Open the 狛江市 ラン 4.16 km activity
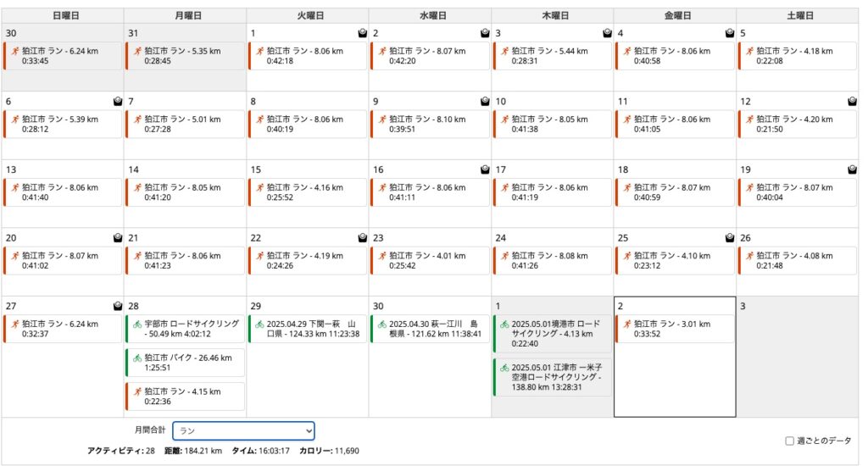This screenshot has width=868, height=466. pos(308,192)
